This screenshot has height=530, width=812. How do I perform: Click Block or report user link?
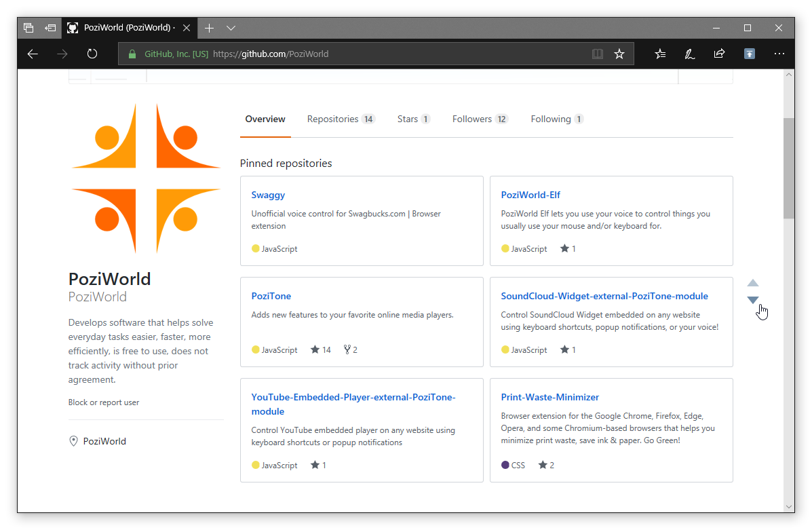point(104,402)
